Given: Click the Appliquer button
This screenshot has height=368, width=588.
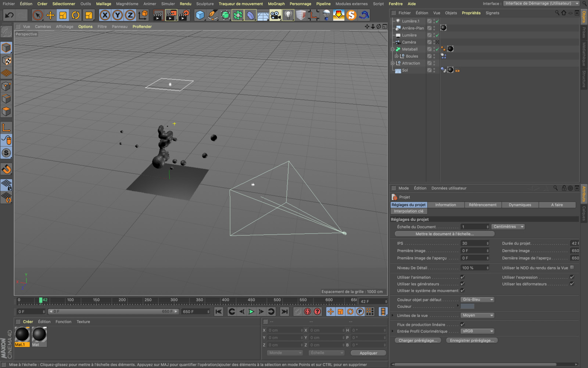Looking at the screenshot, I should [368, 353].
